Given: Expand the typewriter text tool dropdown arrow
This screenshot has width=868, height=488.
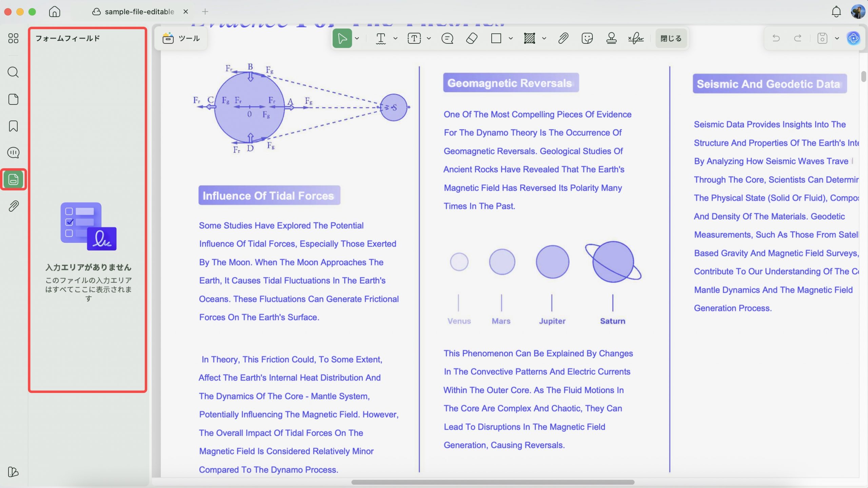Looking at the screenshot, I should point(395,38).
